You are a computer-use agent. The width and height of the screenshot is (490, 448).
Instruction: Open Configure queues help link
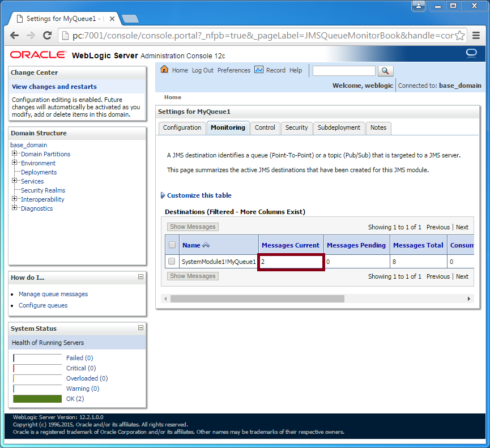[43, 305]
